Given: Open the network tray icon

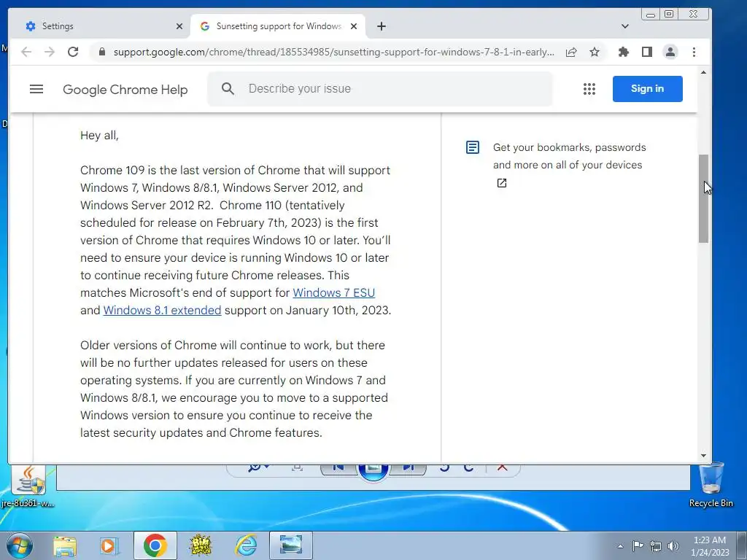Looking at the screenshot, I should click(656, 545).
